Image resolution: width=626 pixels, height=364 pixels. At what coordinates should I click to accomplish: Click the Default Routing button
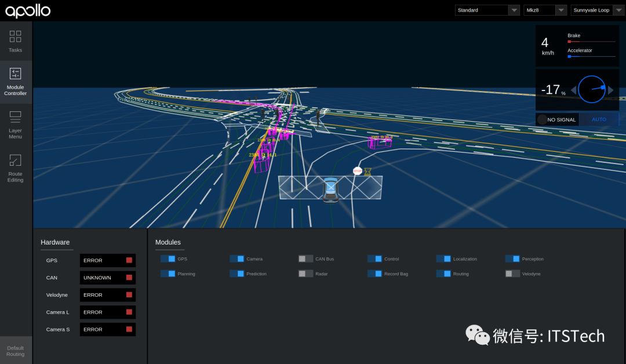16,351
